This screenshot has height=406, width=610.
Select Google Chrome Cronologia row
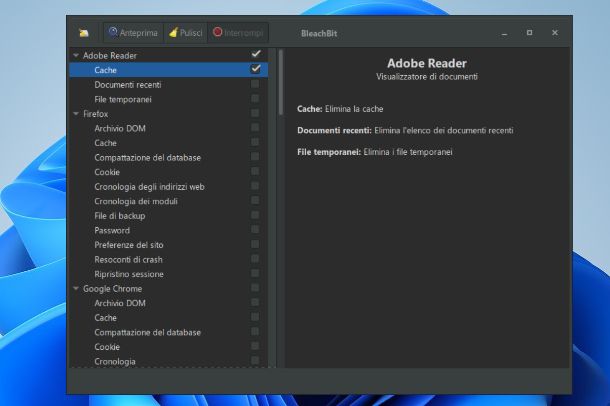pos(168,362)
